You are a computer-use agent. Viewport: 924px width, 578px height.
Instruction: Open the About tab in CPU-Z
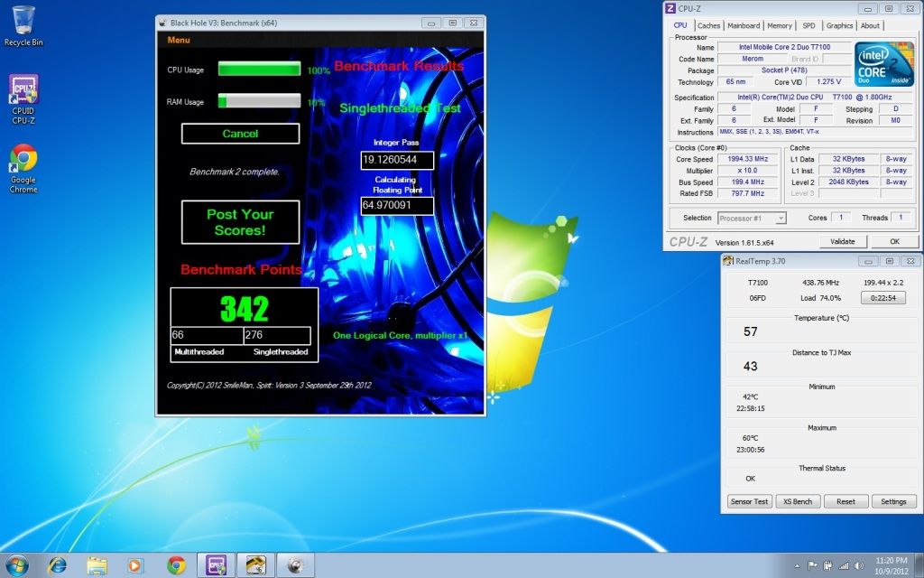[870, 25]
